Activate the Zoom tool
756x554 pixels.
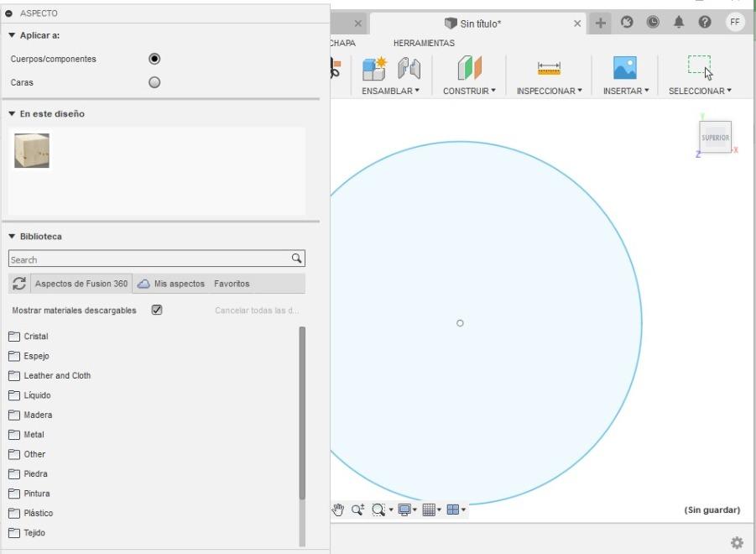tap(357, 510)
